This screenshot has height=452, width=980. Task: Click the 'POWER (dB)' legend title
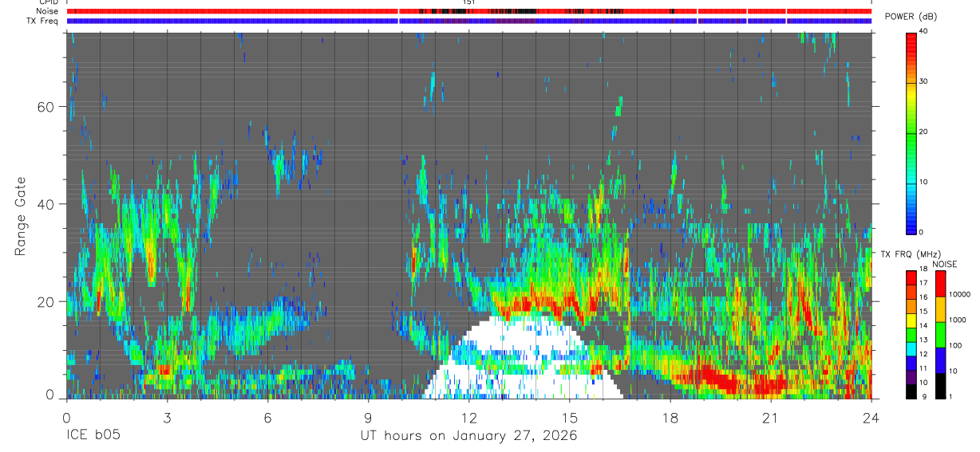point(911,17)
